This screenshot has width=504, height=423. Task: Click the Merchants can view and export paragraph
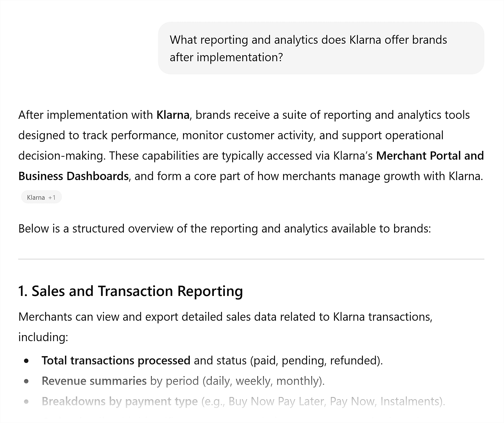(x=225, y=316)
